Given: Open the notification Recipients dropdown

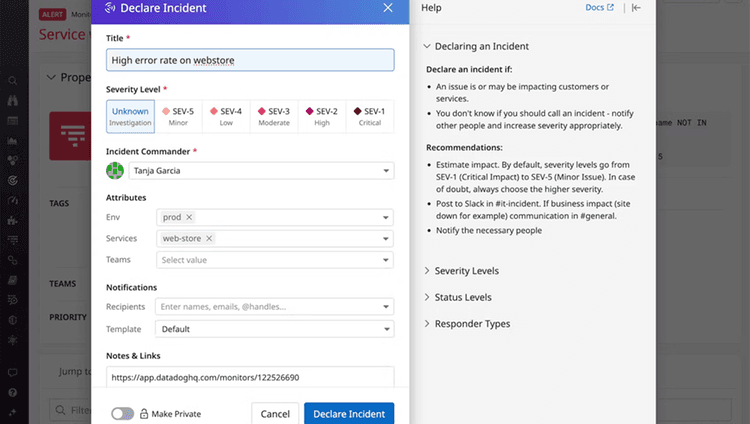Looking at the screenshot, I should click(x=275, y=307).
